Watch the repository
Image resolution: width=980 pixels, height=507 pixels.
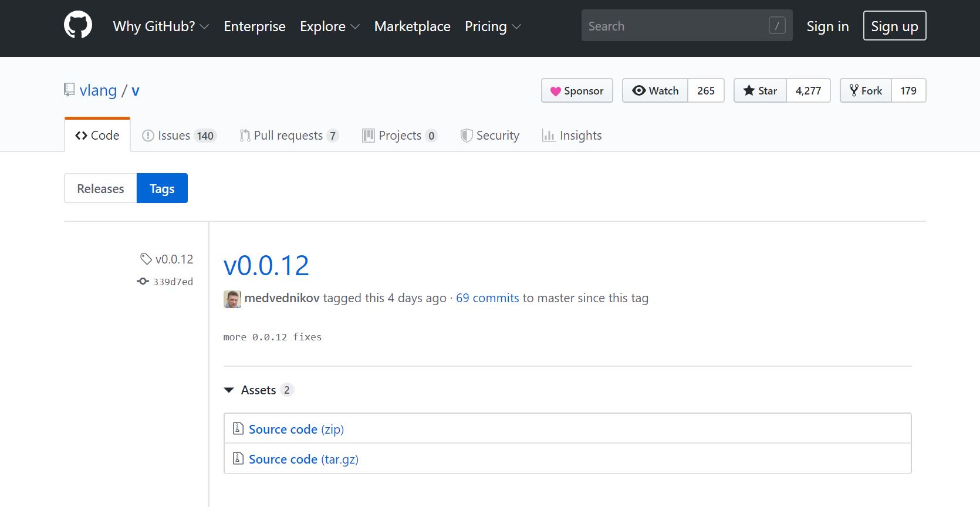coord(655,90)
